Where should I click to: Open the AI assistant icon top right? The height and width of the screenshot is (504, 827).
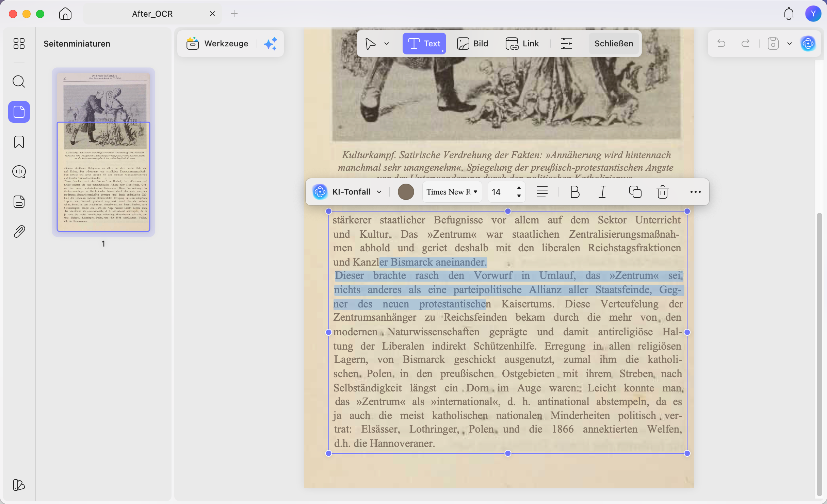[808, 44]
